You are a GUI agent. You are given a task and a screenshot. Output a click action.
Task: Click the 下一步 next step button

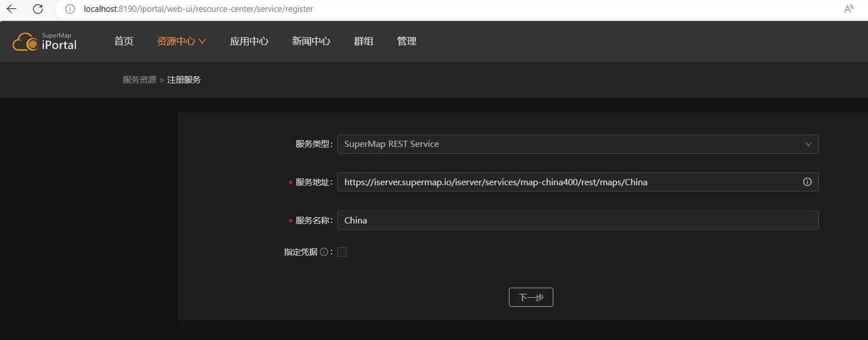(x=530, y=297)
